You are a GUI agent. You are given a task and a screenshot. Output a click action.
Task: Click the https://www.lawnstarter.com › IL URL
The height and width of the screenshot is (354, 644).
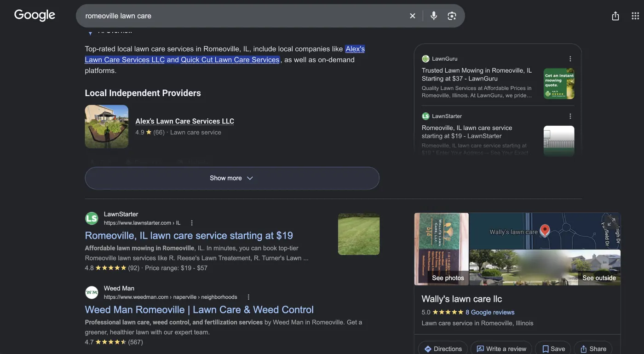142,223
